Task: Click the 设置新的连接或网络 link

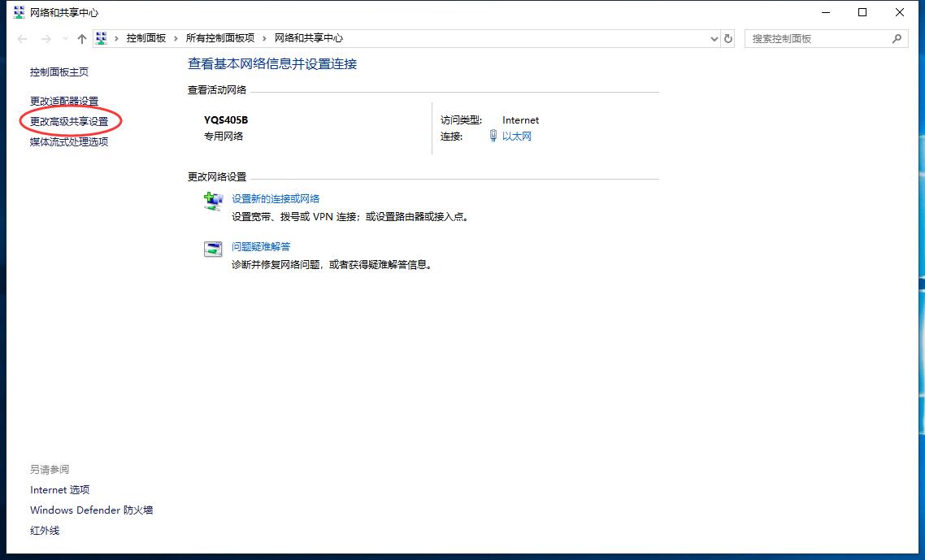Action: 276,199
